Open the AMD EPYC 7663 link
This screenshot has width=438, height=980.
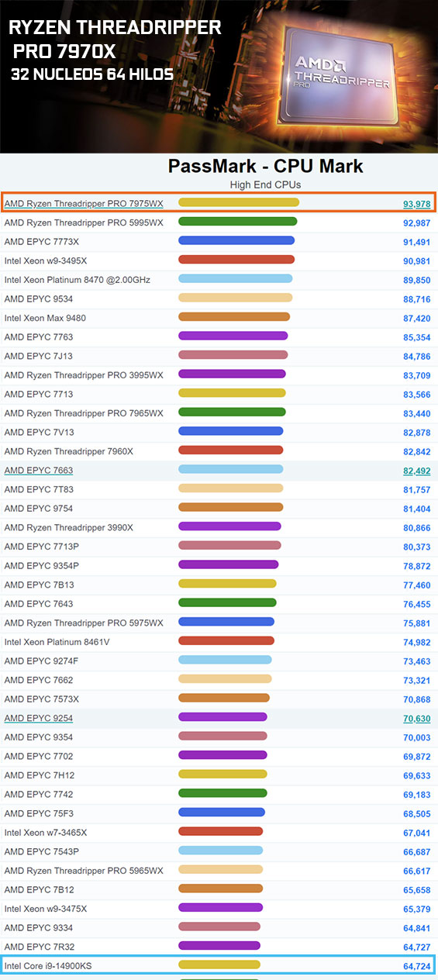pos(39,471)
